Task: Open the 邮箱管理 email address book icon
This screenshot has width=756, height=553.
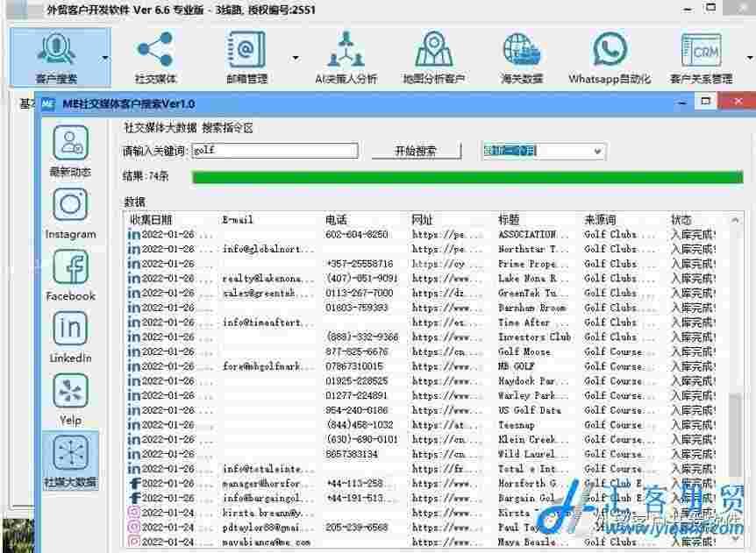Action: coord(246,57)
